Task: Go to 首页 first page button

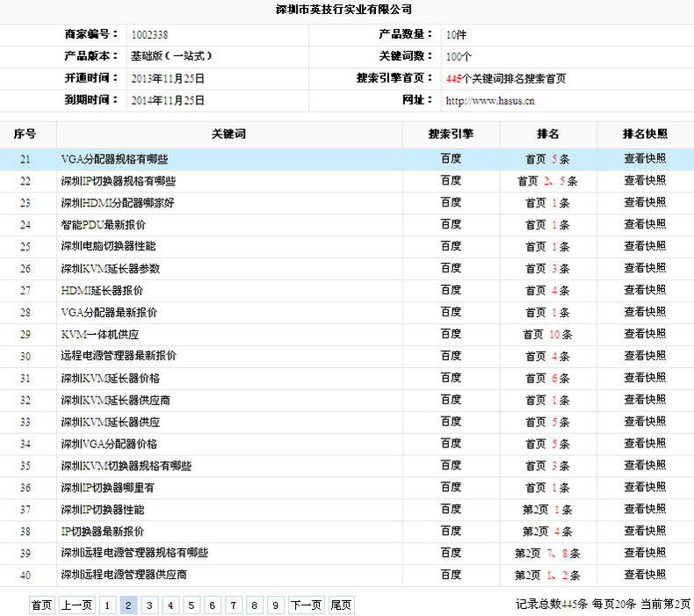Action: tap(42, 605)
